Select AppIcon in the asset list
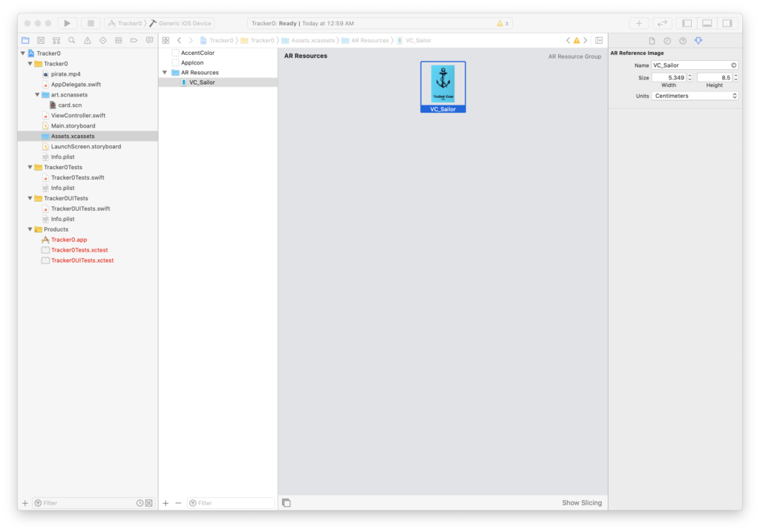The width and height of the screenshot is (760, 532). (193, 63)
